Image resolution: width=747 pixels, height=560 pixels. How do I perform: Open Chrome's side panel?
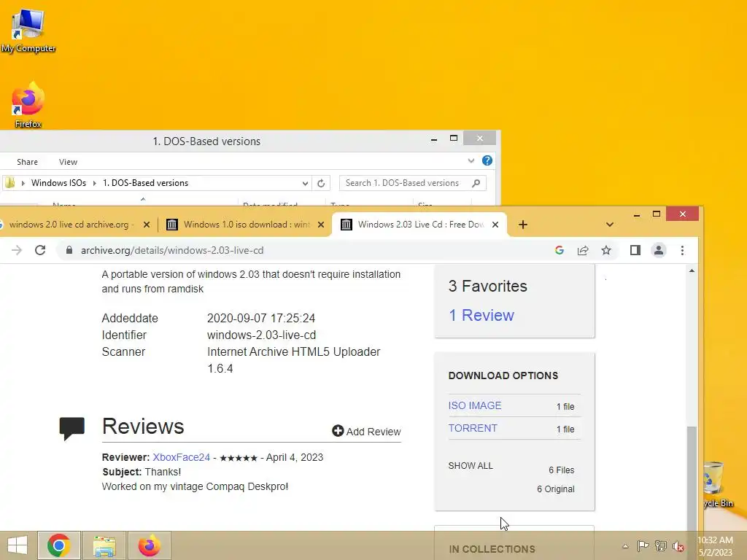tap(635, 251)
